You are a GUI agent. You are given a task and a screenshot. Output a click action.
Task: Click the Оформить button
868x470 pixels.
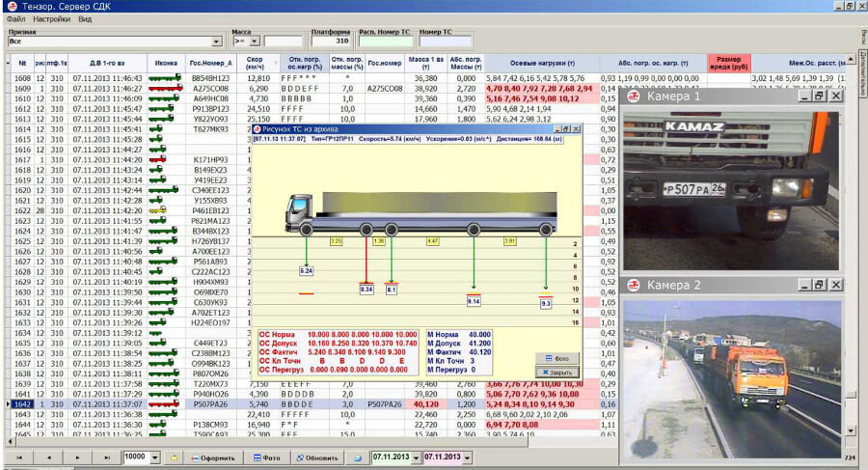[213, 457]
